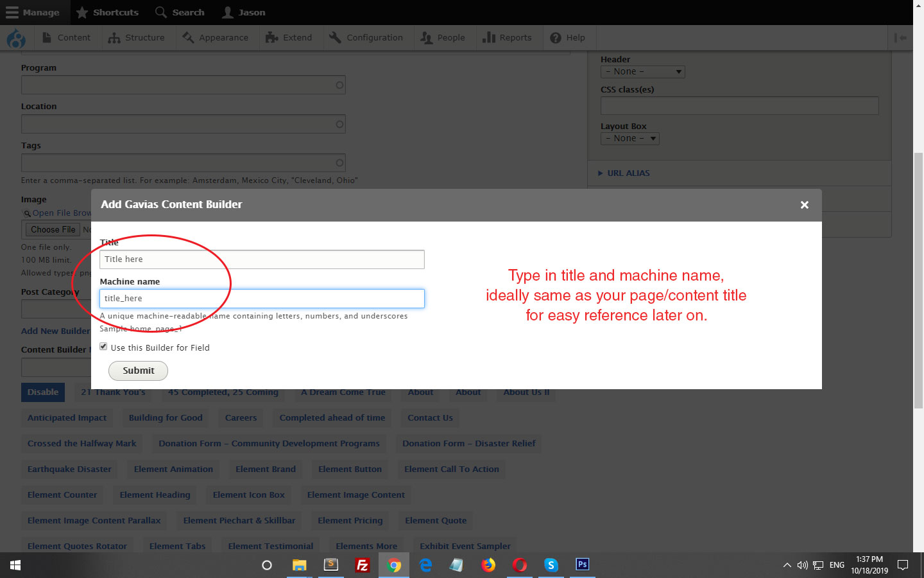
Task: Click the Add New Builder link
Action: tap(56, 331)
